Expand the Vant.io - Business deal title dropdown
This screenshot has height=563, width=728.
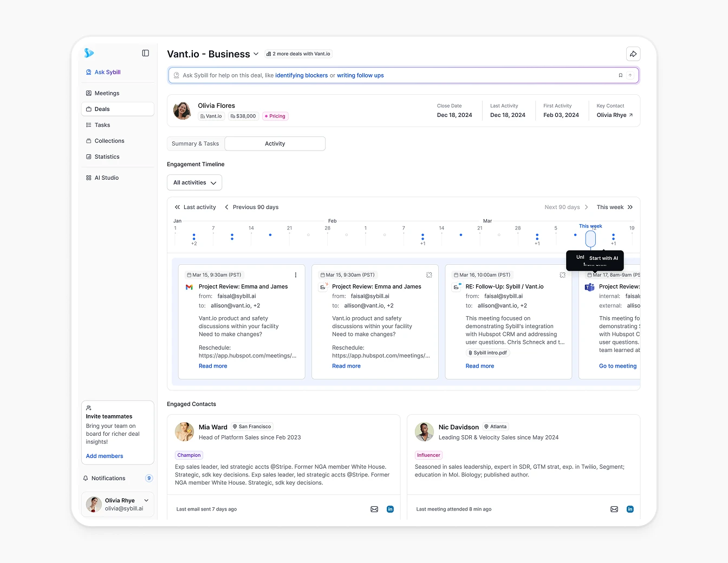256,54
